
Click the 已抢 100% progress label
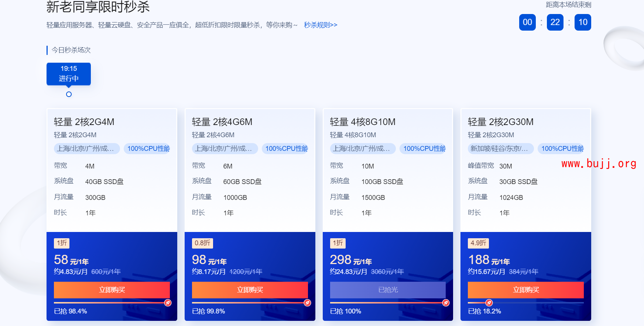pos(346,311)
